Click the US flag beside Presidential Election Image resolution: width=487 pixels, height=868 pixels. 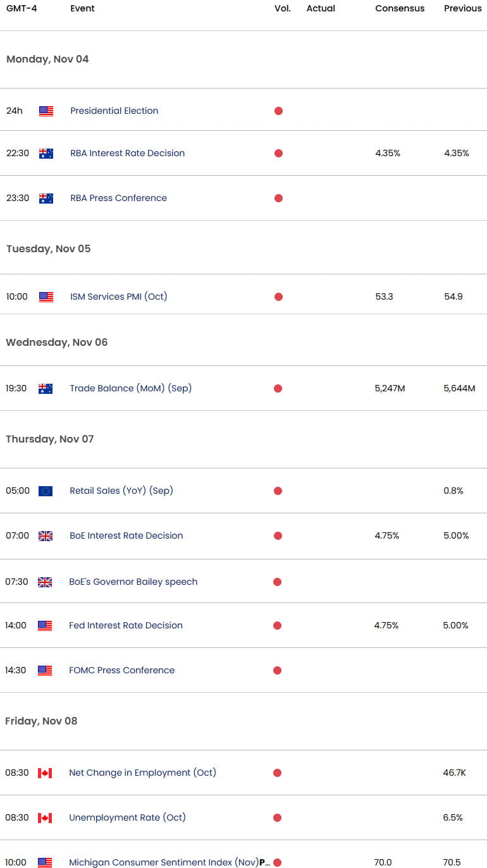tap(46, 111)
